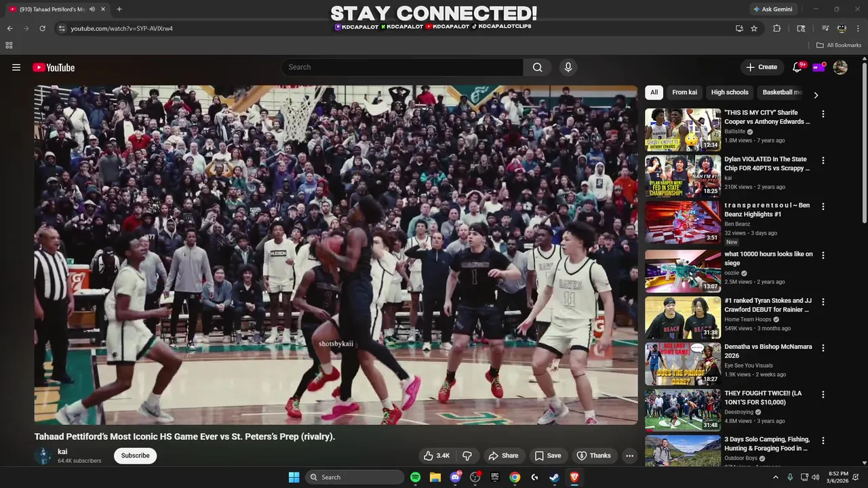Open options for Tyran Stokes video
Screen dimensions: 868x488
tap(823, 302)
